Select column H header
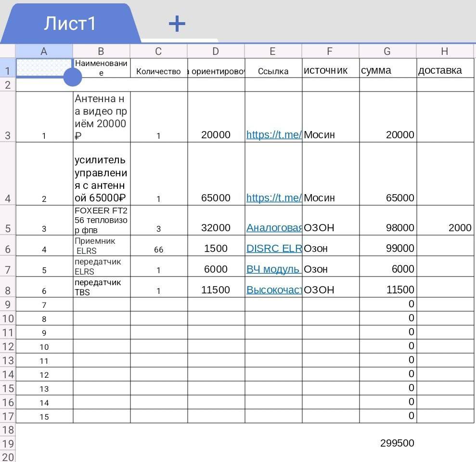 click(x=445, y=51)
